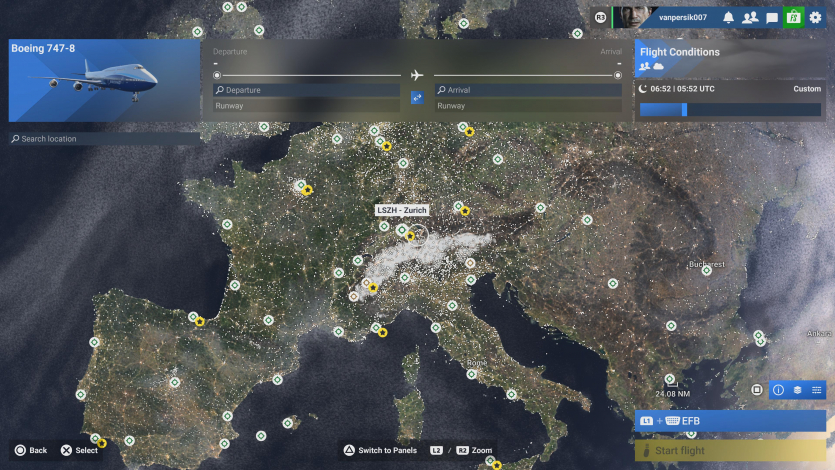The height and width of the screenshot is (470, 835).
Task: Open the map filter list icon
Action: pos(816,389)
